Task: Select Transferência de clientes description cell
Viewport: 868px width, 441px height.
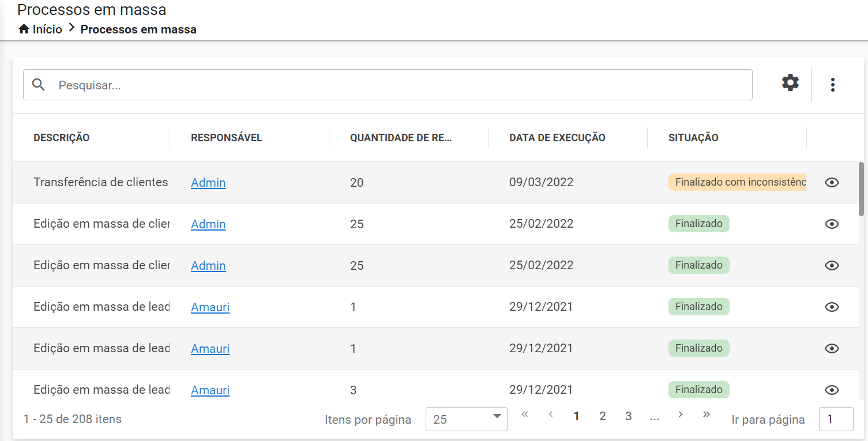Action: tap(101, 182)
